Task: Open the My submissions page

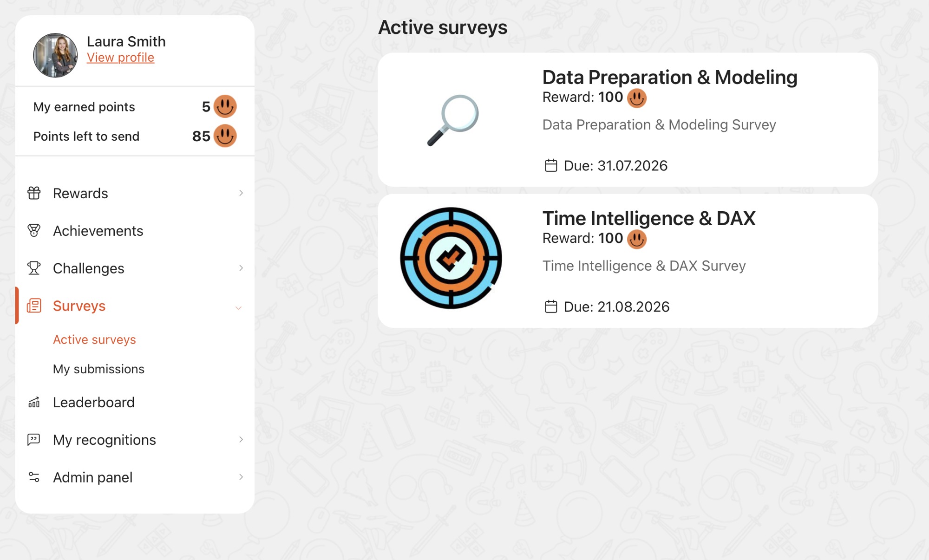Action: [x=98, y=369]
